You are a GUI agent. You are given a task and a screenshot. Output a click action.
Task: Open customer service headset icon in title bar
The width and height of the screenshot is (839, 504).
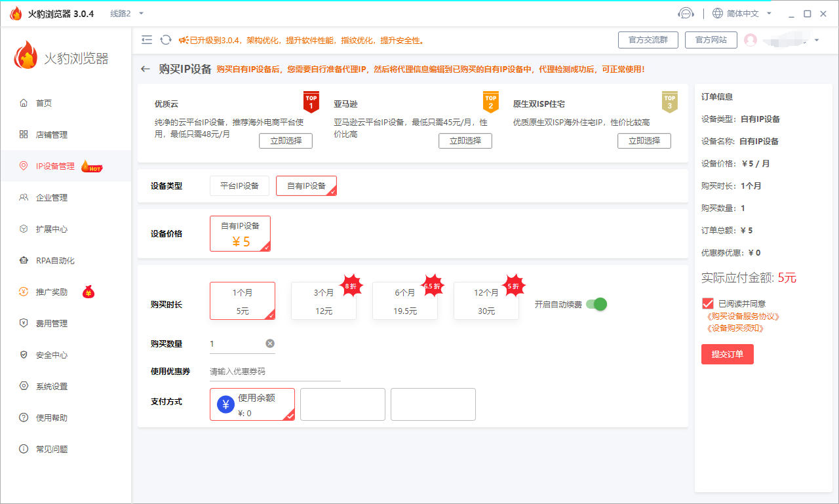tap(686, 14)
